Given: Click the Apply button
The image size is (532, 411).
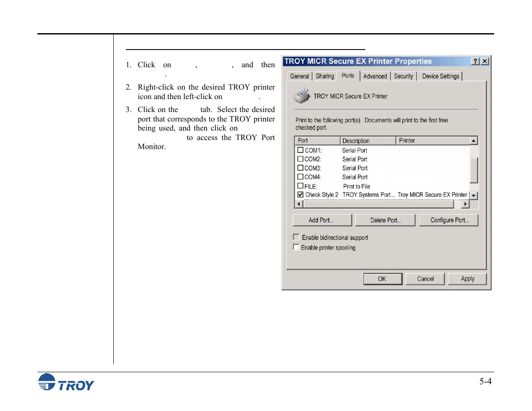Looking at the screenshot, I should coord(467,279).
